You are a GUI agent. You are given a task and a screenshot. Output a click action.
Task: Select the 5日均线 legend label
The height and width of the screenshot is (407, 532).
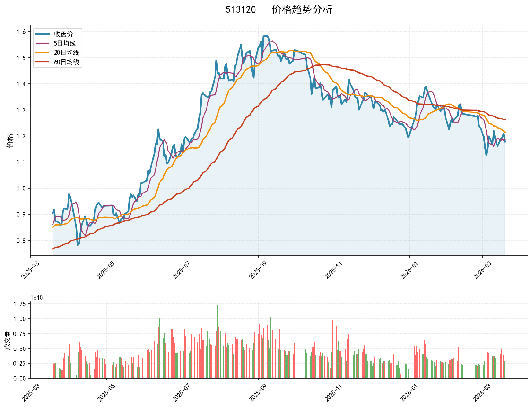[65, 43]
